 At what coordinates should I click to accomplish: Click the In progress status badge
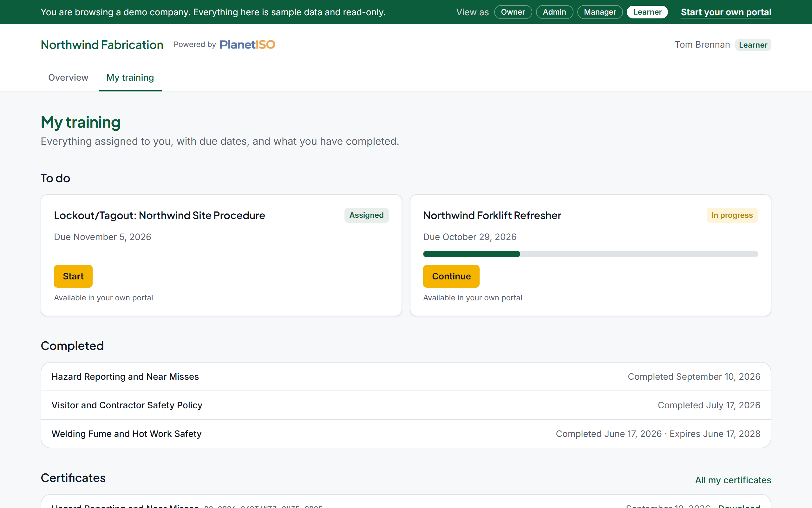732,215
